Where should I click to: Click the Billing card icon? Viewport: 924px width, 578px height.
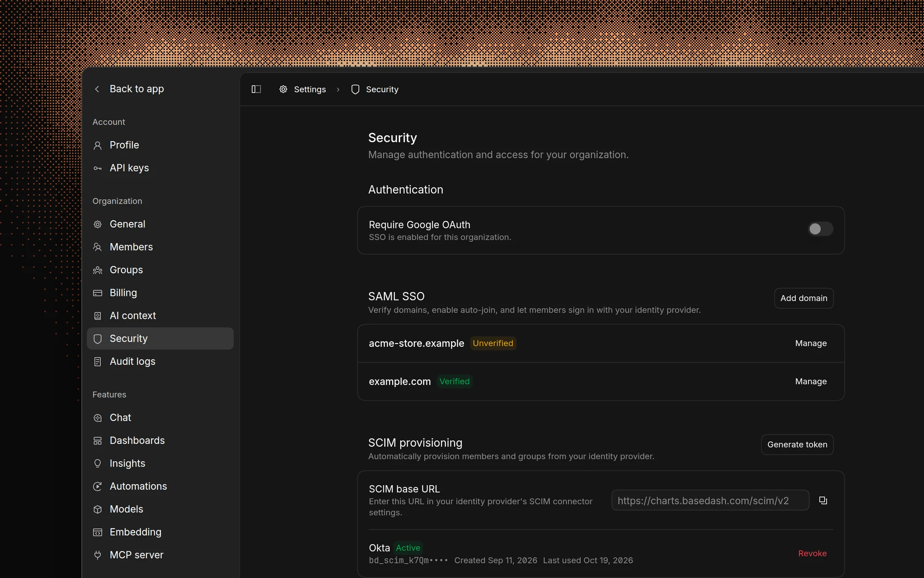pos(97,293)
